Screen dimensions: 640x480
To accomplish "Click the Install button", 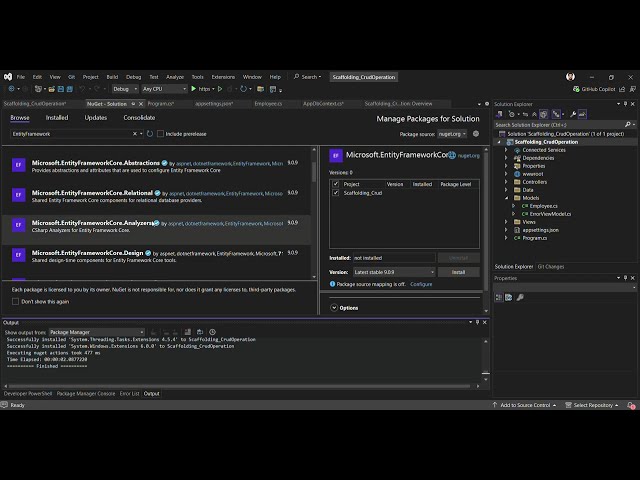I will 458,272.
